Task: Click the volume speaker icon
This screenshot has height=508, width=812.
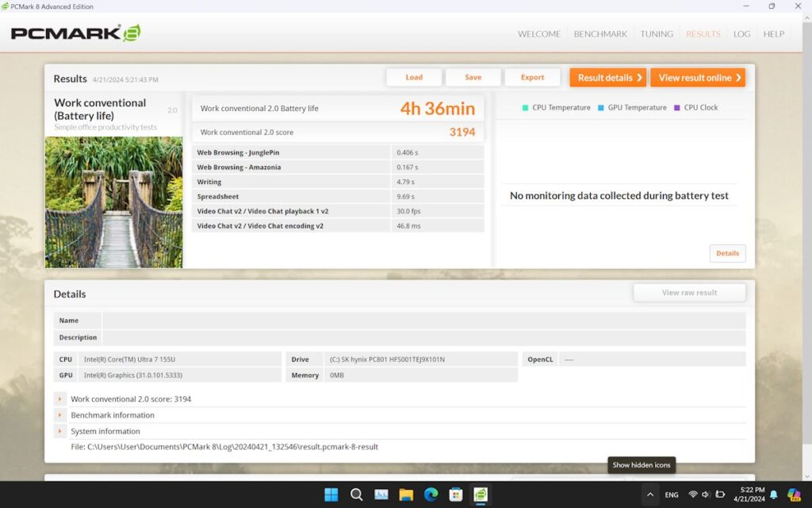Action: pos(706,495)
